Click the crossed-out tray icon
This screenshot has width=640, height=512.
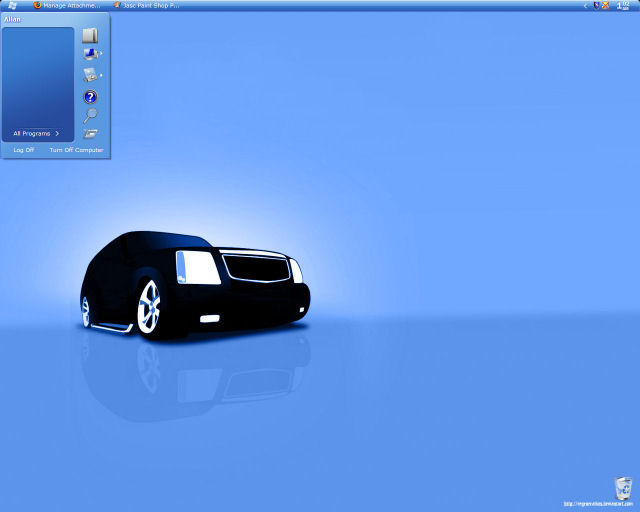(606, 5)
